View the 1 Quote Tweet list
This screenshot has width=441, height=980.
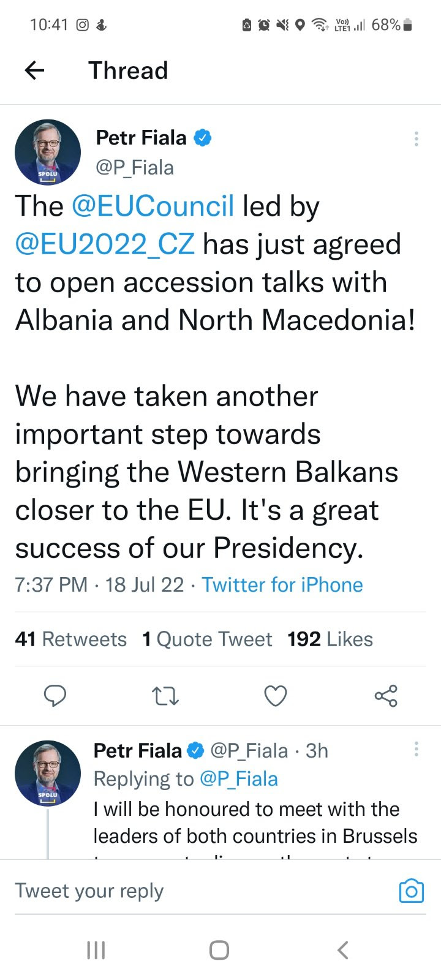click(x=207, y=639)
